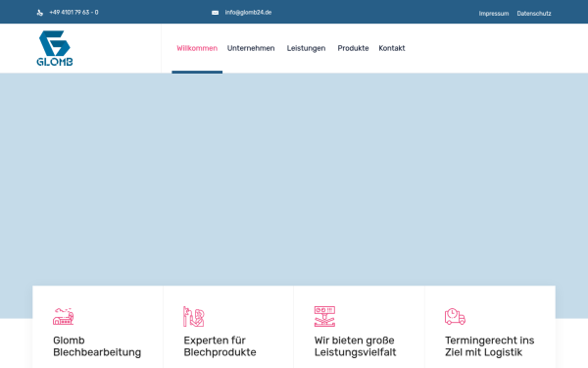
Task: Open the Kontakt menu item
Action: 391,48
